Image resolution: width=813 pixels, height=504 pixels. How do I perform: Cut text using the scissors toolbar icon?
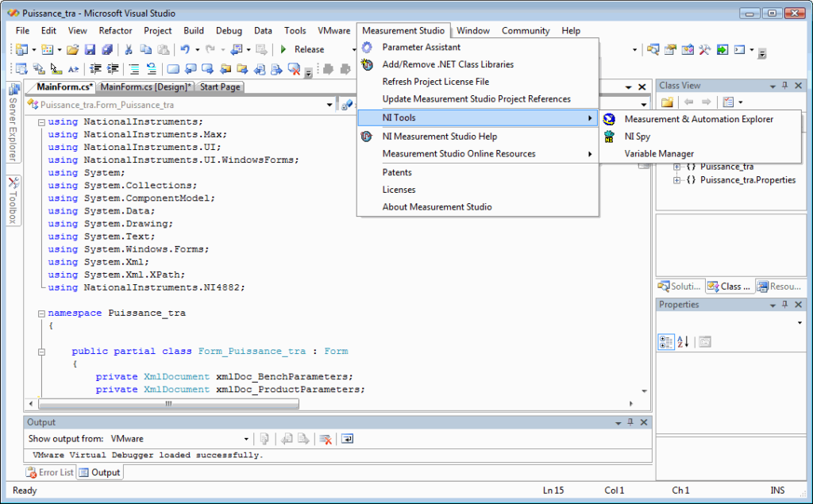pos(127,49)
